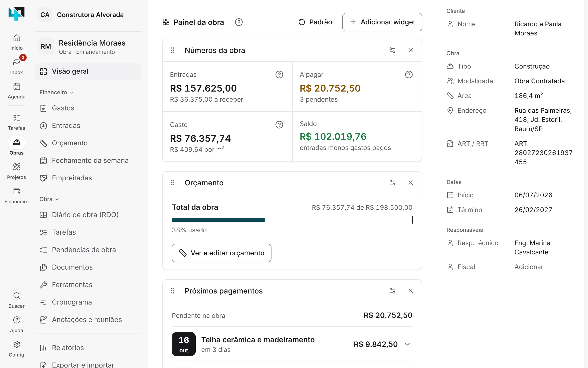Open Tarefas in Obra sidebar section
Viewport: 588px width, 368px height.
pyautogui.click(x=88, y=232)
